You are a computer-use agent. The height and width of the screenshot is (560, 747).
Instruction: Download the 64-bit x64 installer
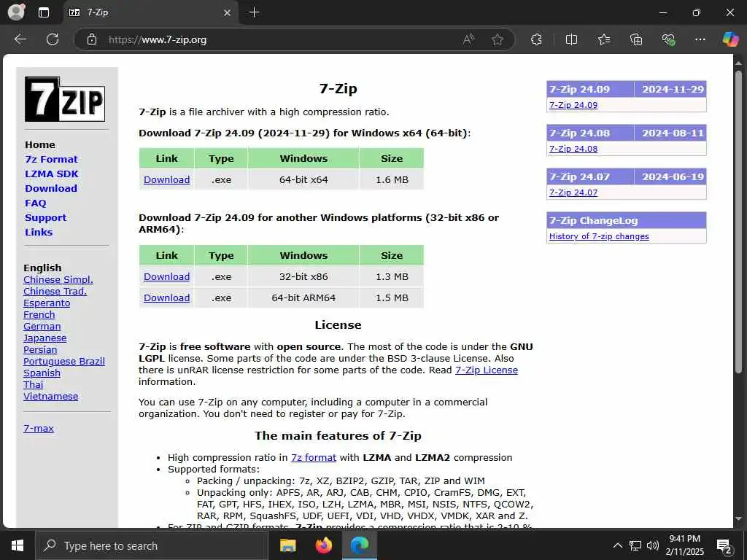point(167,180)
